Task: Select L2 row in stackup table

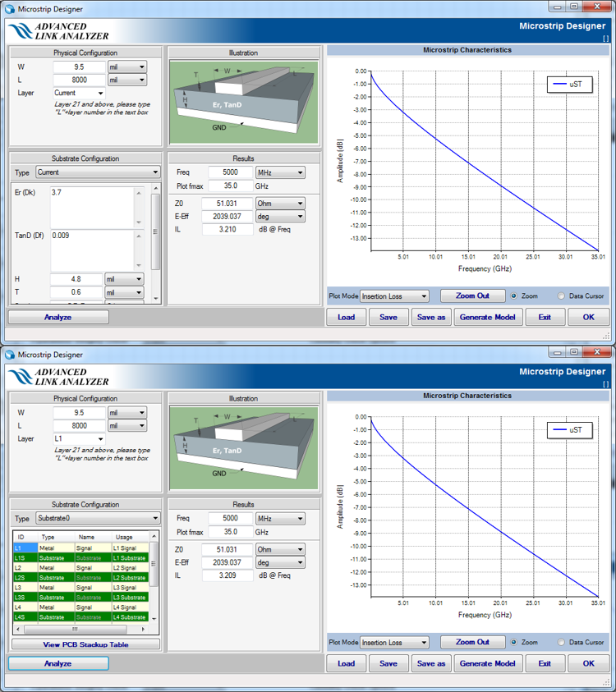Action: pos(81,567)
